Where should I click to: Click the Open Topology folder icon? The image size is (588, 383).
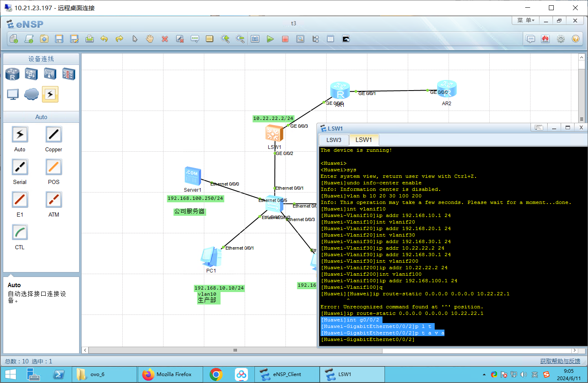click(x=44, y=39)
